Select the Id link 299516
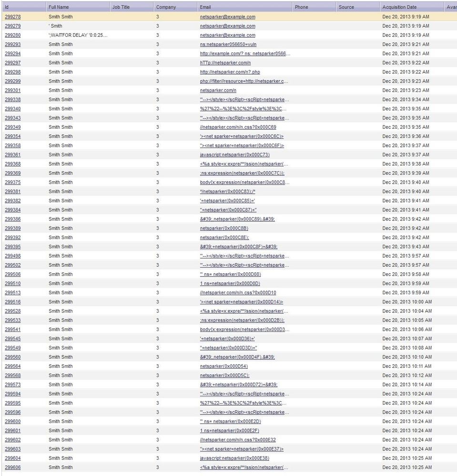457x476 pixels. (13, 302)
